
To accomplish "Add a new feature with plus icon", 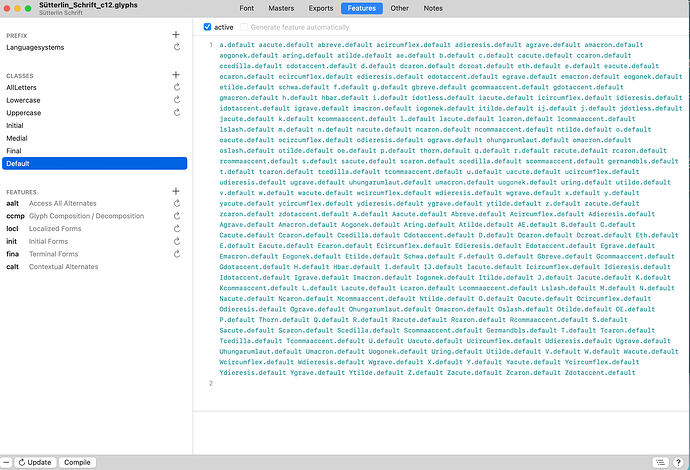I will pos(176,191).
